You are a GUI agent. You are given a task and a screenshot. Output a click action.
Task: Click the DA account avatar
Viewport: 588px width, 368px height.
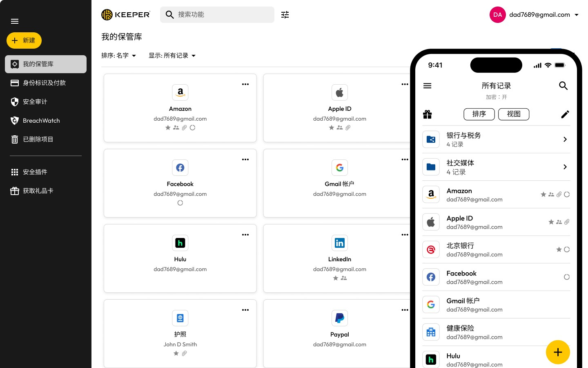(x=497, y=15)
